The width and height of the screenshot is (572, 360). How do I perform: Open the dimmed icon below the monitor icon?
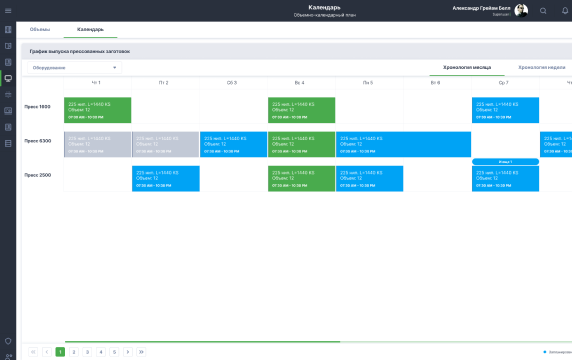click(x=8, y=94)
